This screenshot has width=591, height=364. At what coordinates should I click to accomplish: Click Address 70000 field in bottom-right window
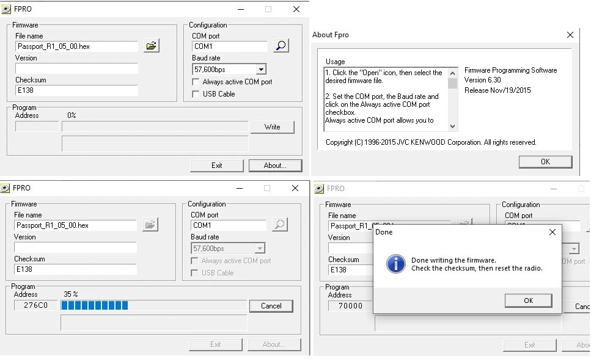coord(350,306)
